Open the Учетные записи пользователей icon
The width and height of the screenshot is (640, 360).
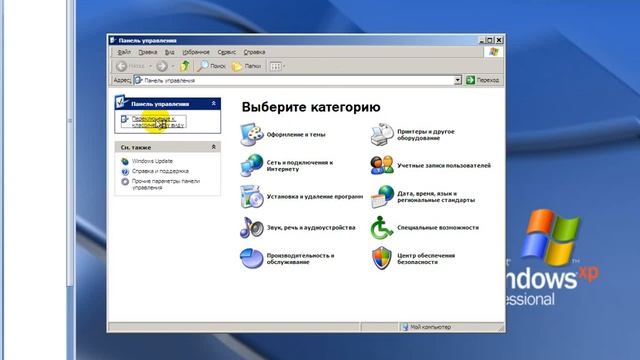(x=382, y=165)
